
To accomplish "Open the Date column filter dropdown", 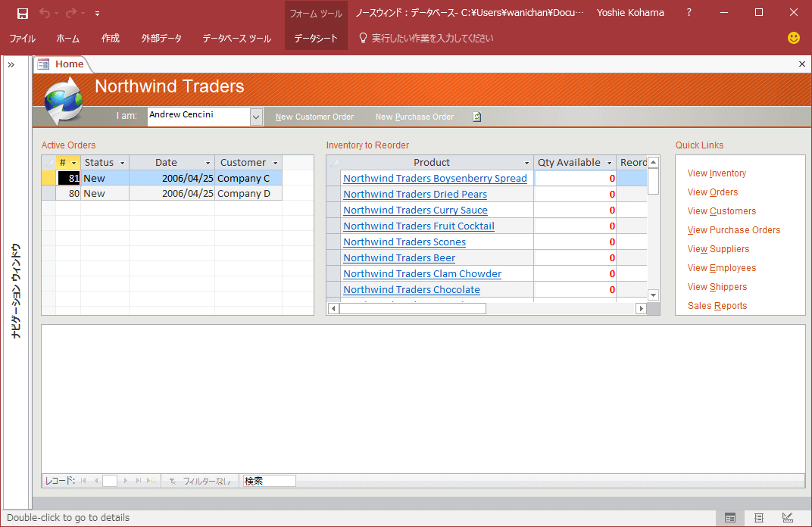I will (208, 163).
